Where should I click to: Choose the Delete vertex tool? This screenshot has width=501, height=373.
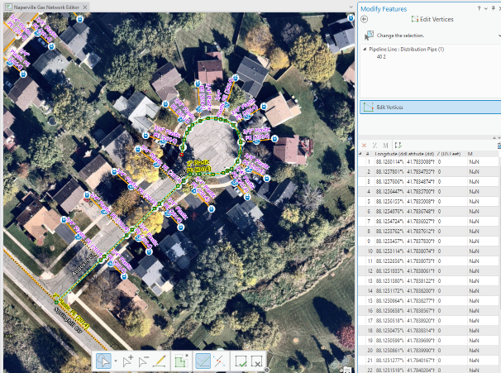coord(144,361)
